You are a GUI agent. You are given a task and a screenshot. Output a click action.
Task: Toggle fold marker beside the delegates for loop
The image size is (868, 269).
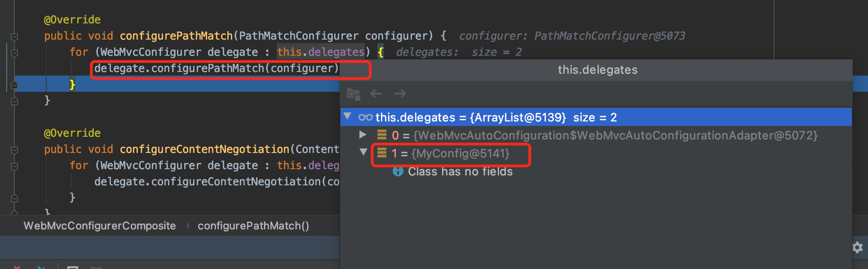14,53
